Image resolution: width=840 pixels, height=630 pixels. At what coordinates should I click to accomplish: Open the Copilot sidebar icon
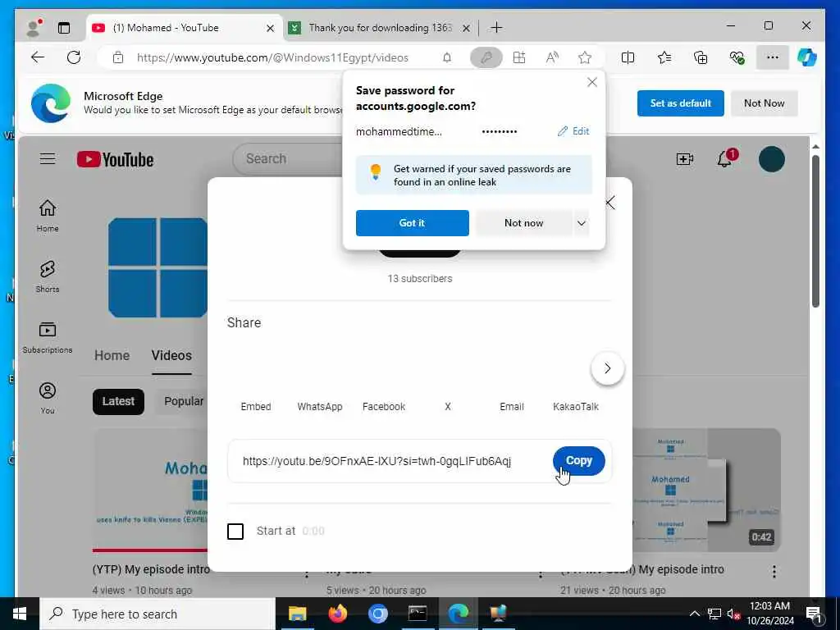pos(807,57)
